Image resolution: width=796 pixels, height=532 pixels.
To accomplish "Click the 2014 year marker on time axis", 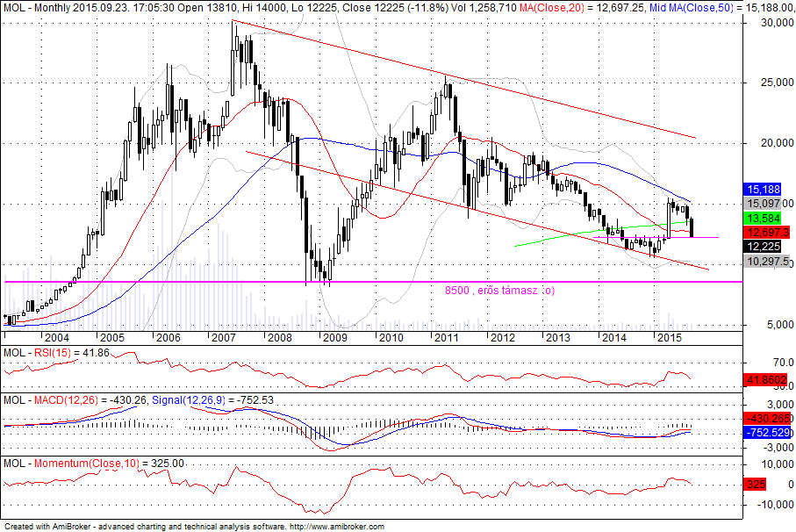I will tap(613, 338).
